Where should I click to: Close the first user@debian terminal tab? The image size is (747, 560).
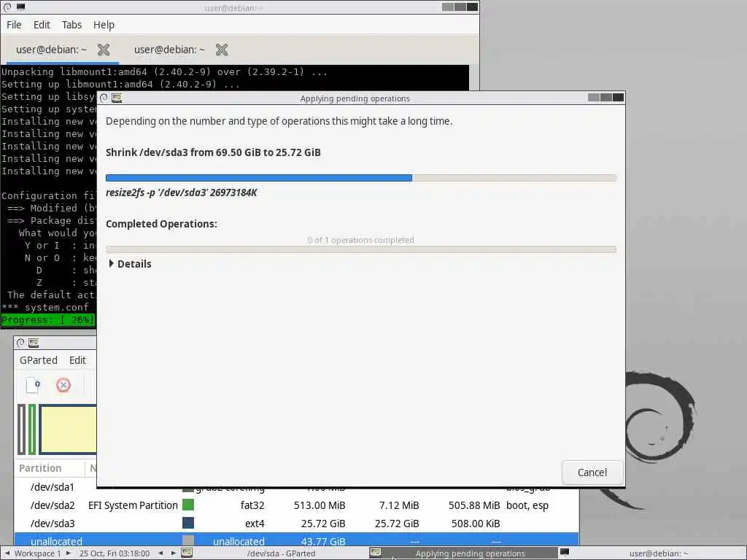(104, 50)
